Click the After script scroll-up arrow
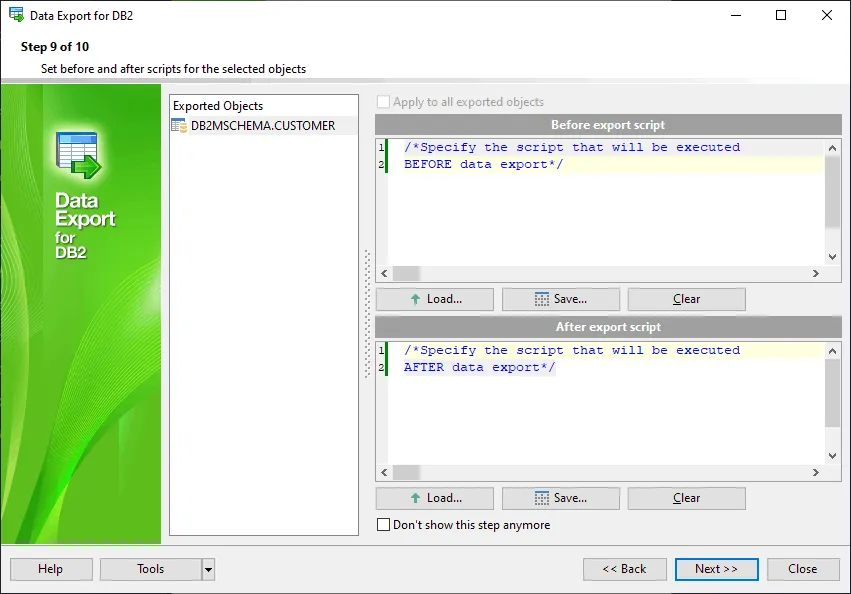The width and height of the screenshot is (851, 594). [832, 351]
